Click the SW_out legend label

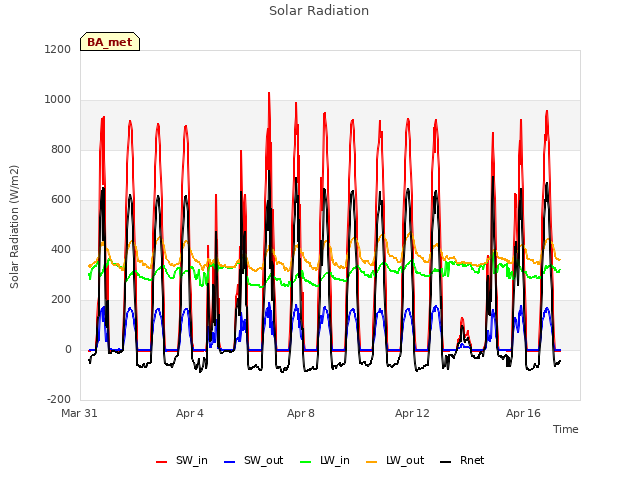(263, 461)
